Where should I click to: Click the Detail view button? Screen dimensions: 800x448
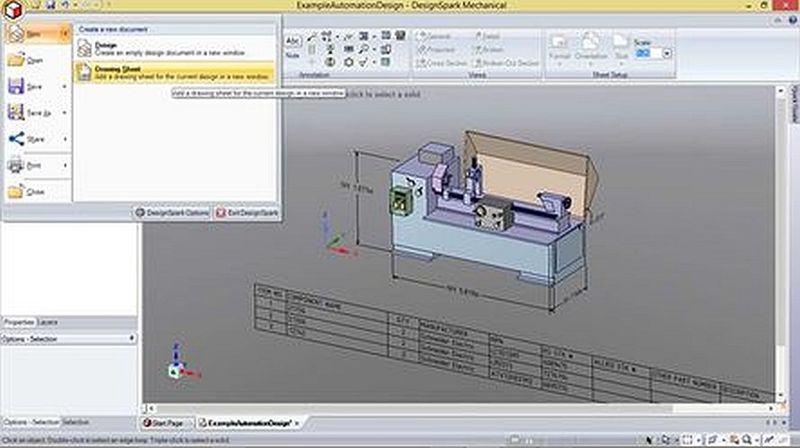pyautogui.click(x=487, y=36)
